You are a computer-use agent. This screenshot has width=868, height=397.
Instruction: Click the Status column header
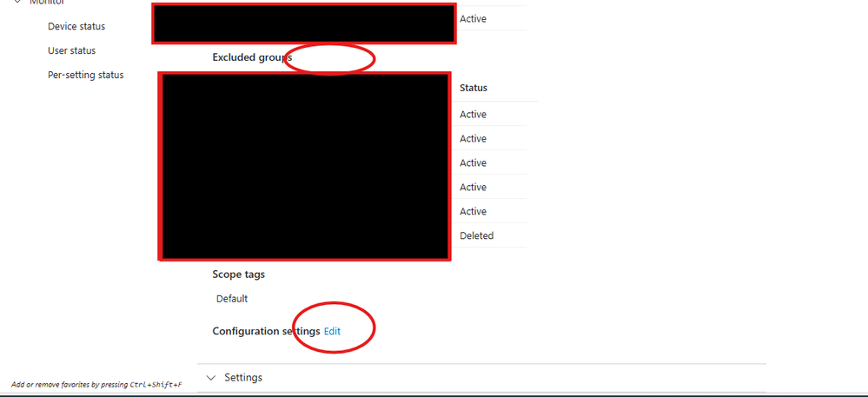point(474,88)
